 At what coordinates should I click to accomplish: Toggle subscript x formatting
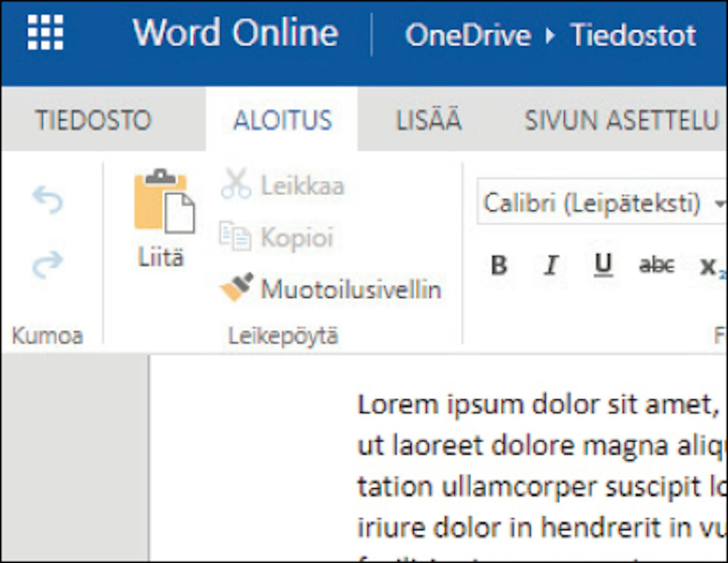(x=710, y=266)
